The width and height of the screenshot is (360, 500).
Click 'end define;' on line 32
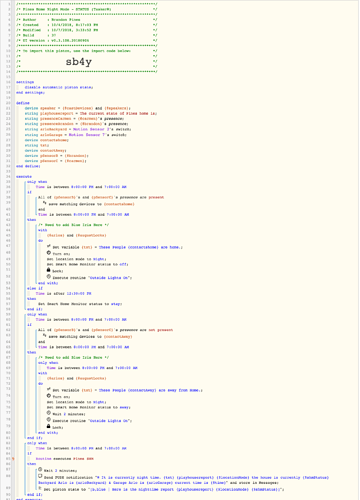click(28, 166)
